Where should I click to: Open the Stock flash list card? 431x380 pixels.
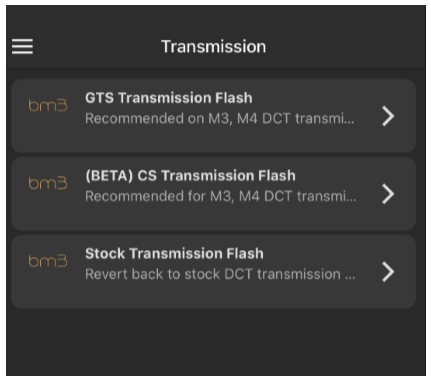(x=214, y=271)
